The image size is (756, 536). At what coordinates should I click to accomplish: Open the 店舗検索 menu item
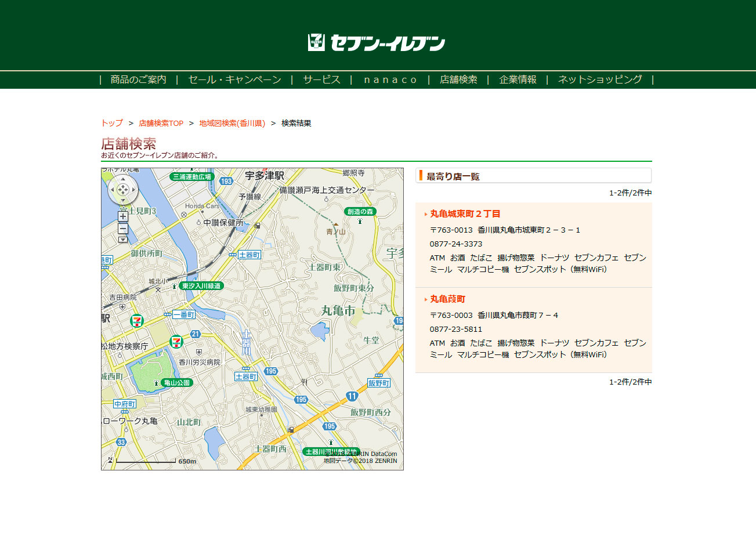pos(458,79)
